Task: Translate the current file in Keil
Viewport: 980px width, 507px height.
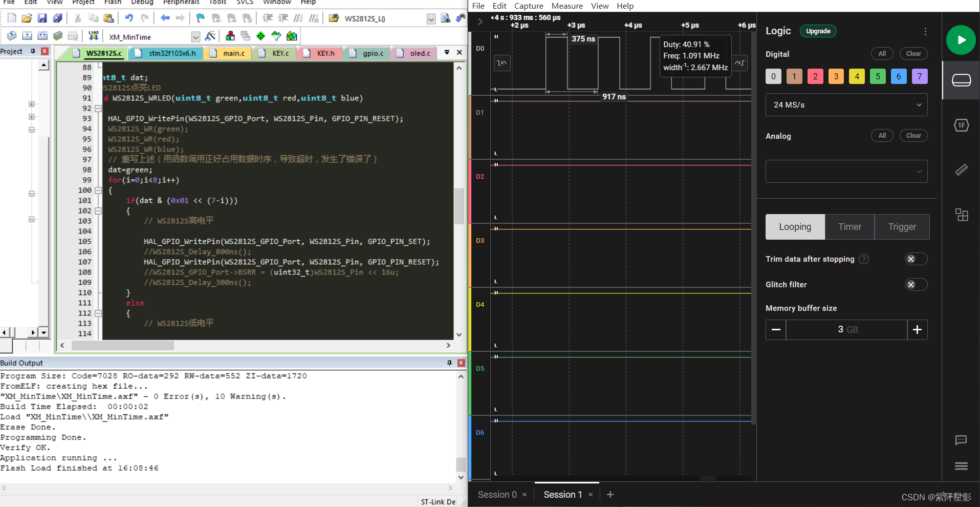Action: tap(12, 36)
